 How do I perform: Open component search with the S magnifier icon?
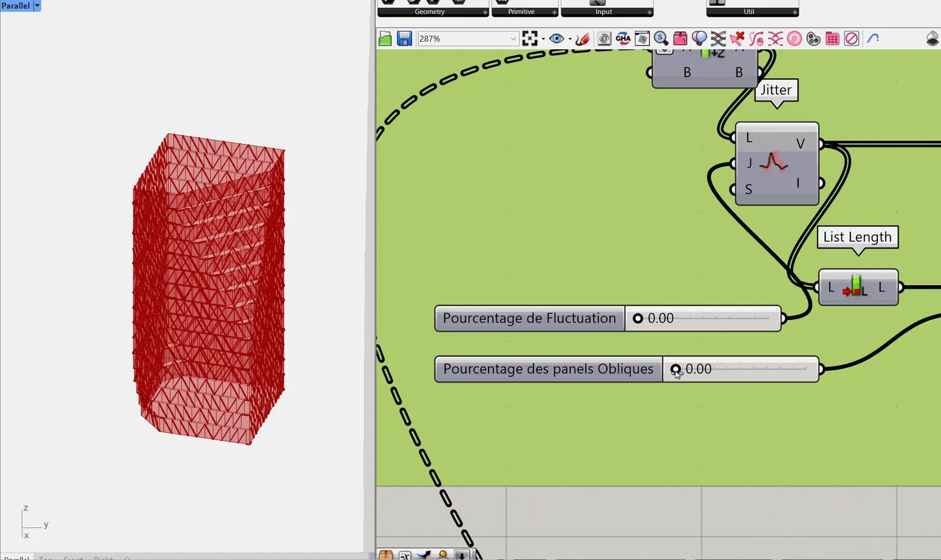tap(661, 38)
